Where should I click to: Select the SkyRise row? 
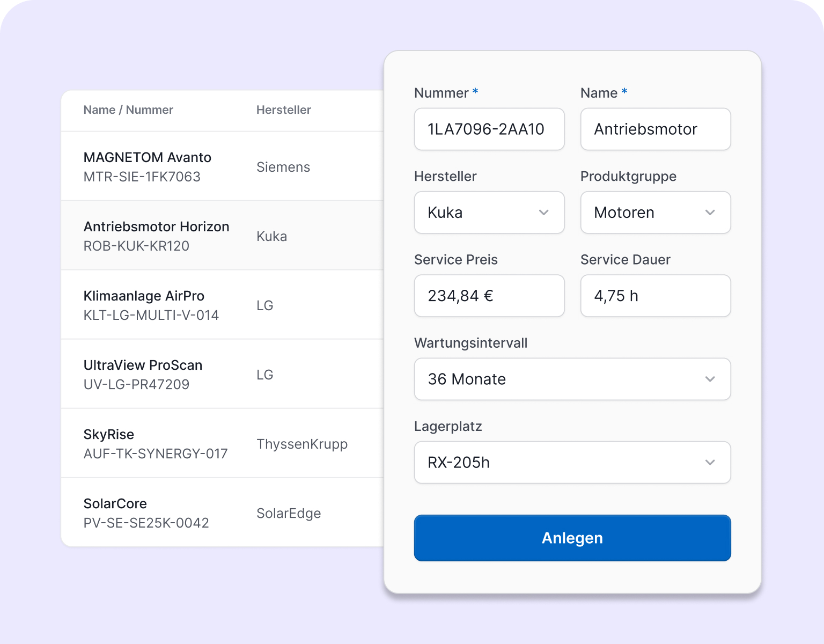[x=223, y=443]
